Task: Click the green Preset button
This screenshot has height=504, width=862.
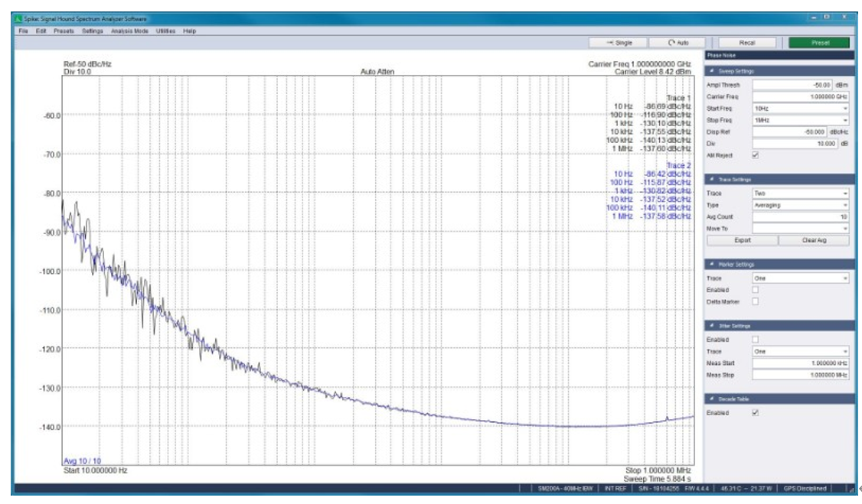Action: click(819, 43)
